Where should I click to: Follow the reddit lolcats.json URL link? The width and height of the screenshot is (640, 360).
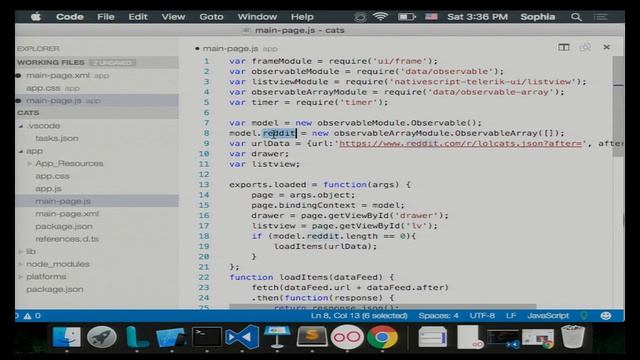coord(460,144)
